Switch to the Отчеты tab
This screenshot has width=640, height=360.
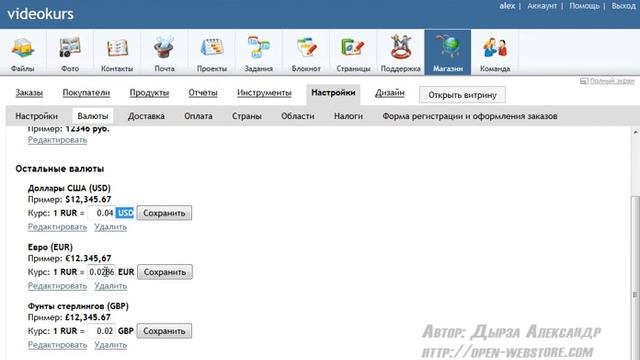[203, 93]
